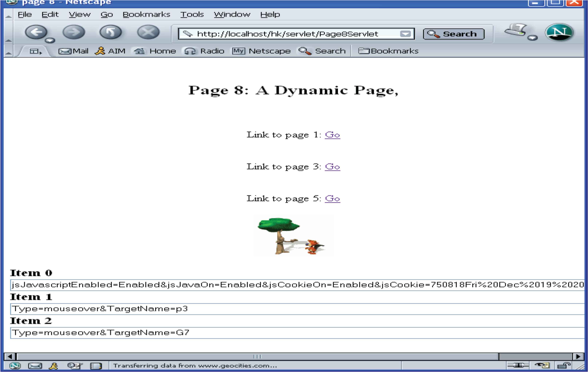Expand the Print options dropdown arrow
This screenshot has width=588, height=372.
pos(533,38)
